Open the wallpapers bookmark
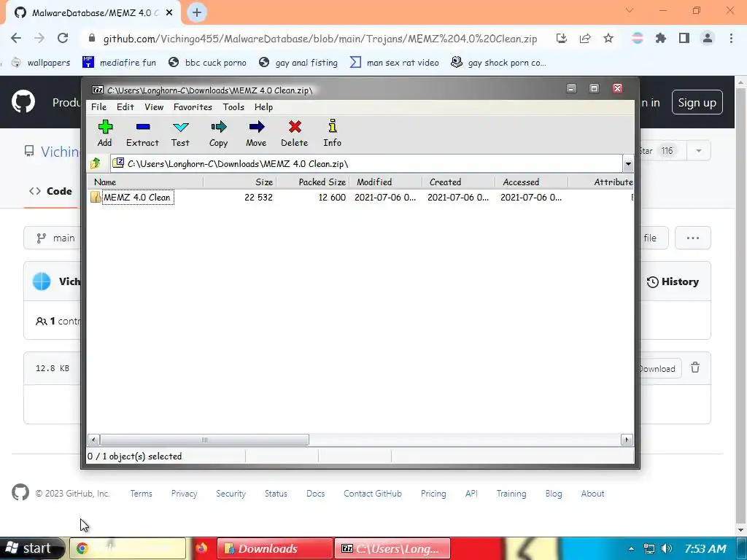Screen dimensions: 747x560 (41, 63)
